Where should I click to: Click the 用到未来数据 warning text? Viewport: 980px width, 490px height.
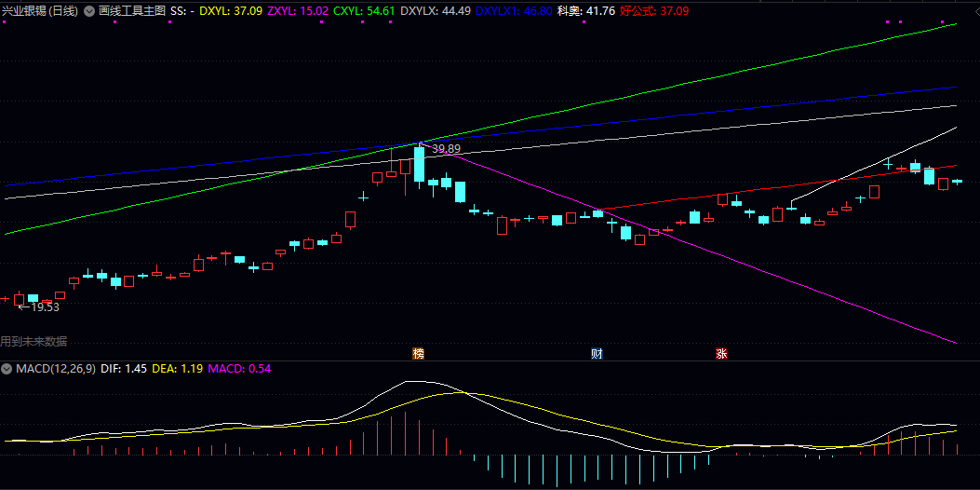click(x=34, y=341)
